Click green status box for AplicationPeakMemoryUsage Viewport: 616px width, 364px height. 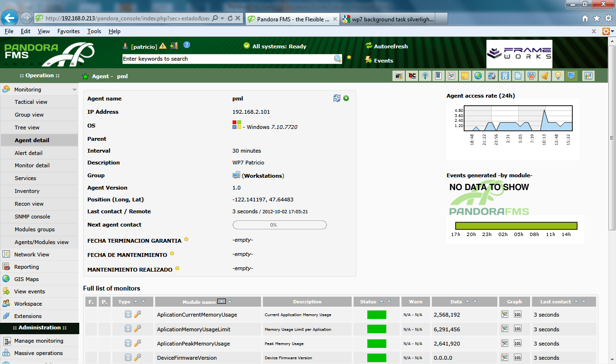377,344
